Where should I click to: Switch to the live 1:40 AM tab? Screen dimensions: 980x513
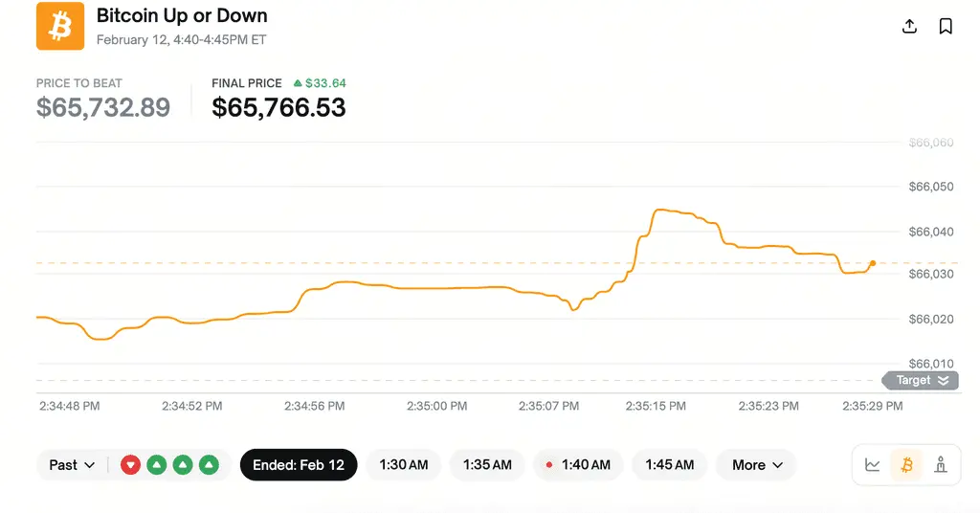(578, 465)
